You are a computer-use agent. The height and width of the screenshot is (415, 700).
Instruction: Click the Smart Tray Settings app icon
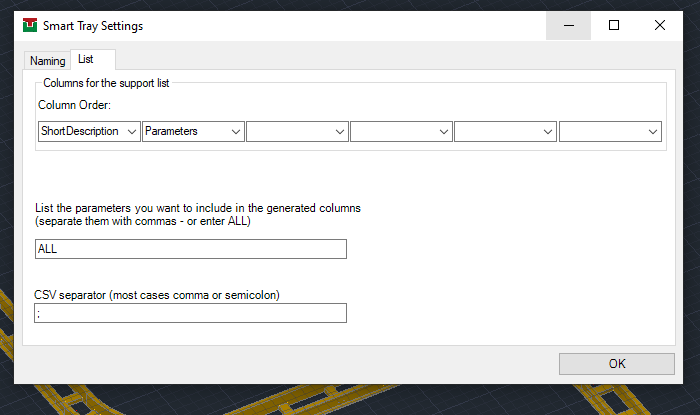point(30,25)
